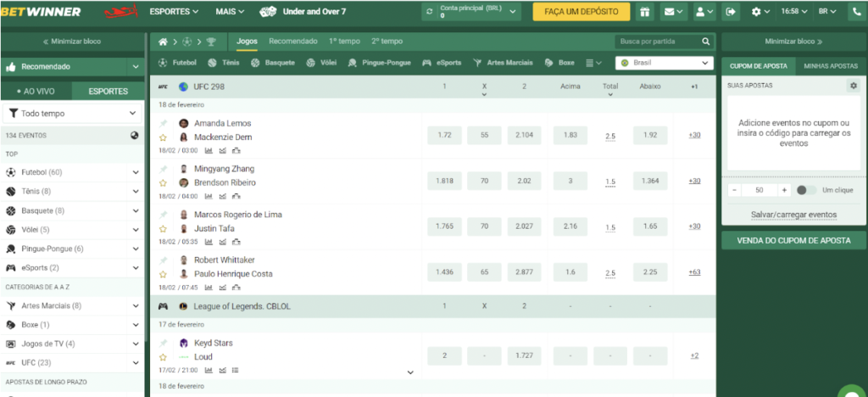
Task: Bet on Paulo Costa odds 2.877
Action: coord(524,271)
